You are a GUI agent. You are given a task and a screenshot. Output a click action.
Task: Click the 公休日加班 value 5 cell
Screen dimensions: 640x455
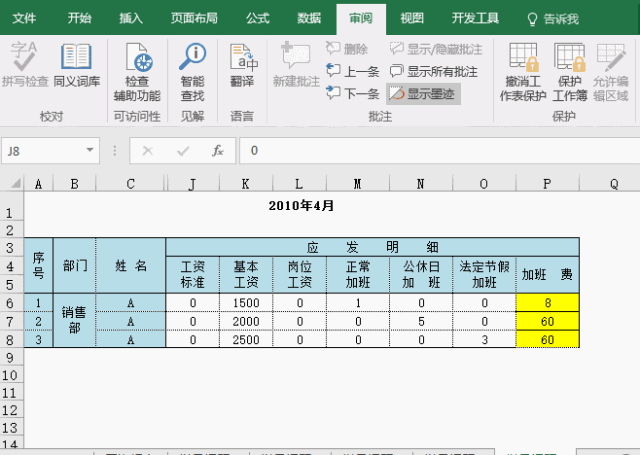[x=421, y=321]
